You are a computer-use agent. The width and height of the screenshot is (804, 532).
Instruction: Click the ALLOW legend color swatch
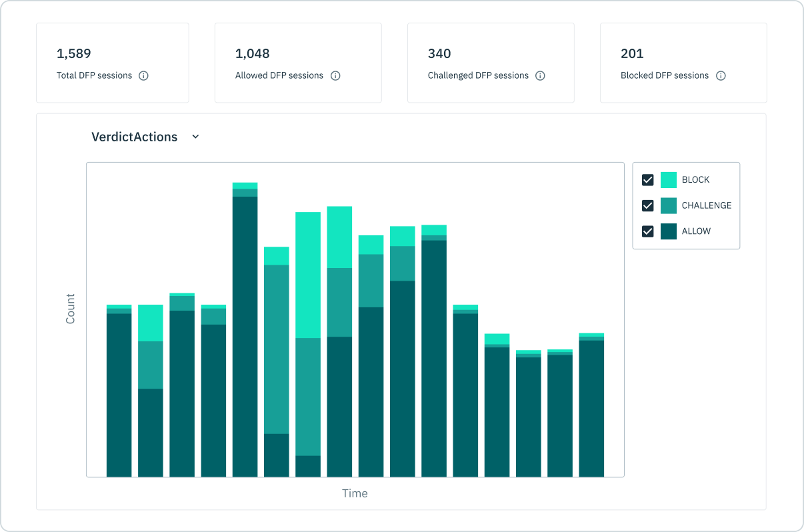coord(669,231)
